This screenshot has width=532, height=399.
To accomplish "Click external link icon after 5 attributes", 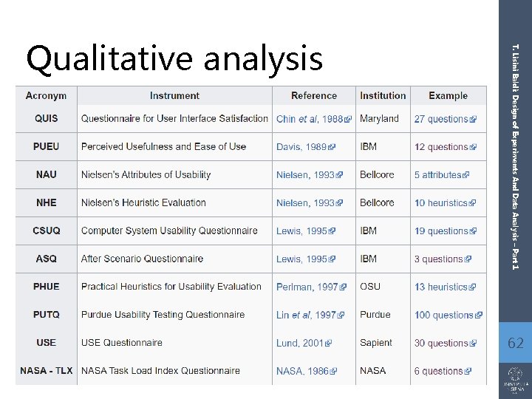I will pyautogui.click(x=466, y=176).
